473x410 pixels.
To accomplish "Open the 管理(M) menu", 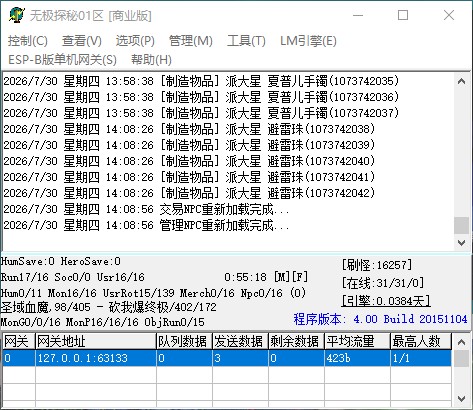I will pyautogui.click(x=191, y=41).
